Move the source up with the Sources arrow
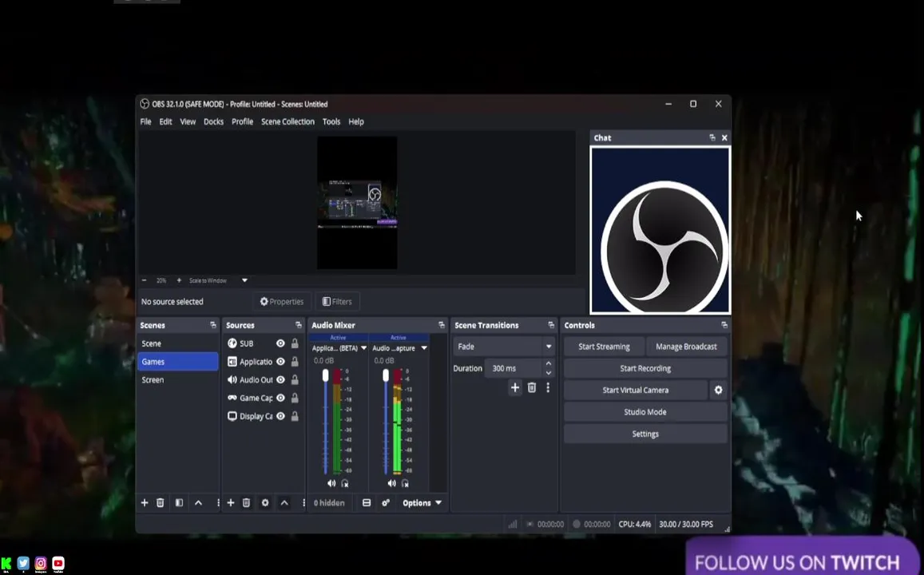Screen dimensions: 924x575 [284, 503]
